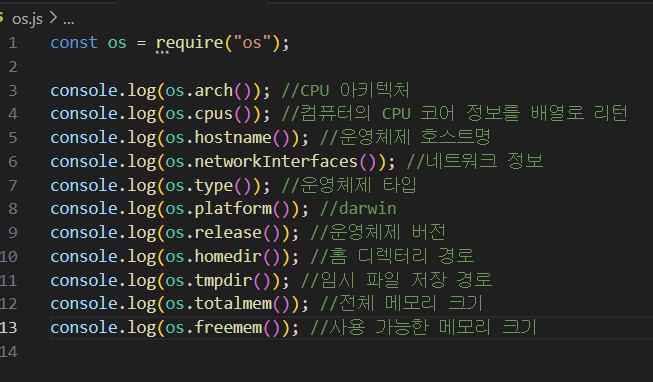
Task: Click the //운영체제 버전 comment
Action: (x=378, y=232)
